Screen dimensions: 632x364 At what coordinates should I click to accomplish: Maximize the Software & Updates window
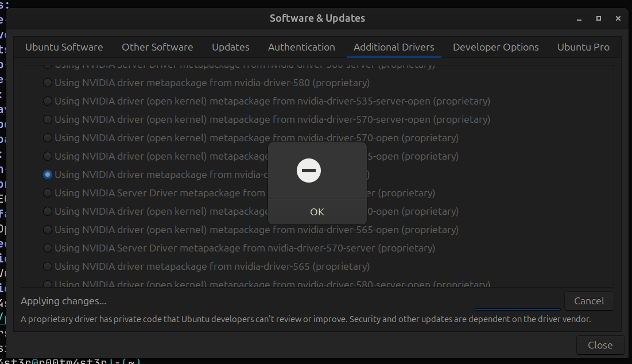pos(599,18)
